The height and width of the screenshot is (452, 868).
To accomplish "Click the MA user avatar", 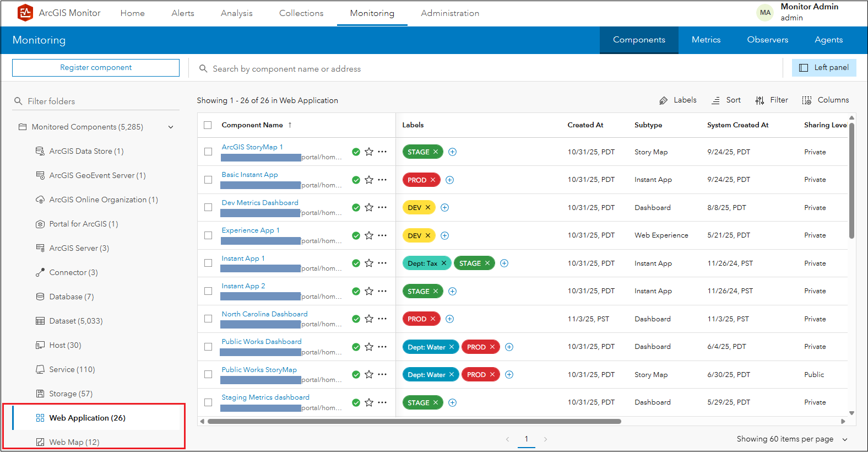I will tap(765, 13).
